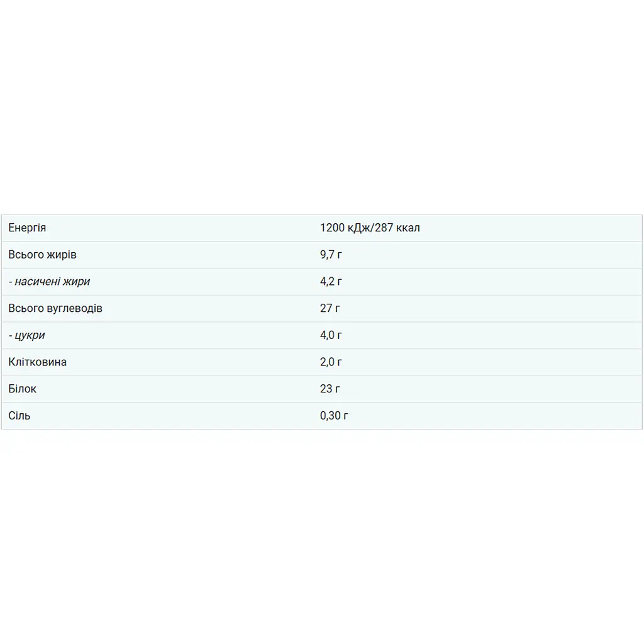Select the 0,30 г salt value
This screenshot has width=644, height=644.
pos(334,416)
